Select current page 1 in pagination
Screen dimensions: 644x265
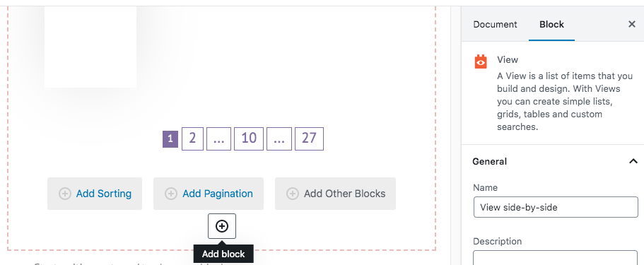coord(170,140)
